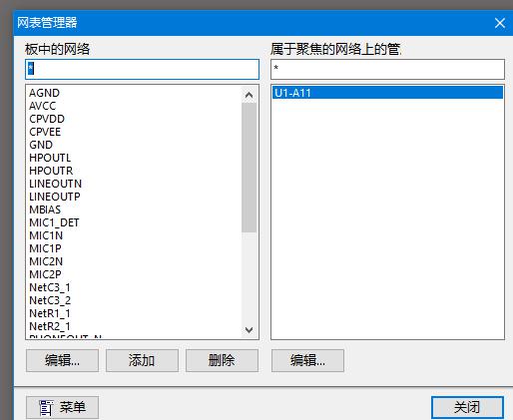The width and height of the screenshot is (513, 420).
Task: Select the MBIAS net
Action: pos(45,210)
